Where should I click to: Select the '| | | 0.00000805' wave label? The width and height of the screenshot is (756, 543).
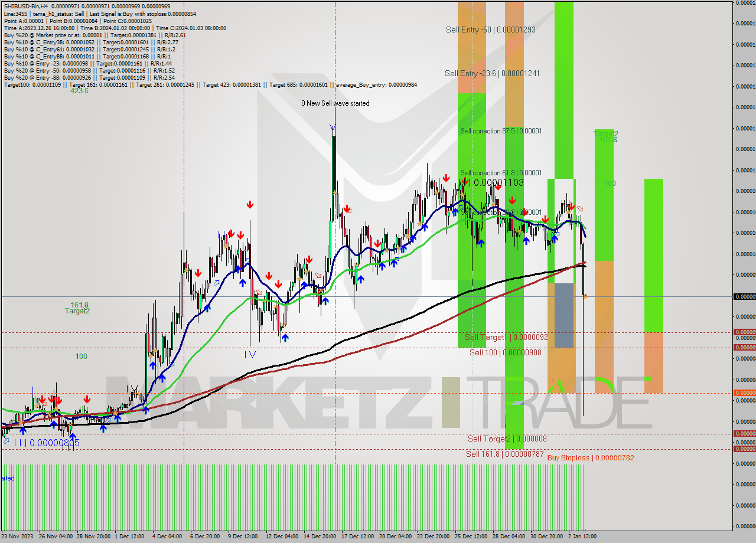[47, 443]
